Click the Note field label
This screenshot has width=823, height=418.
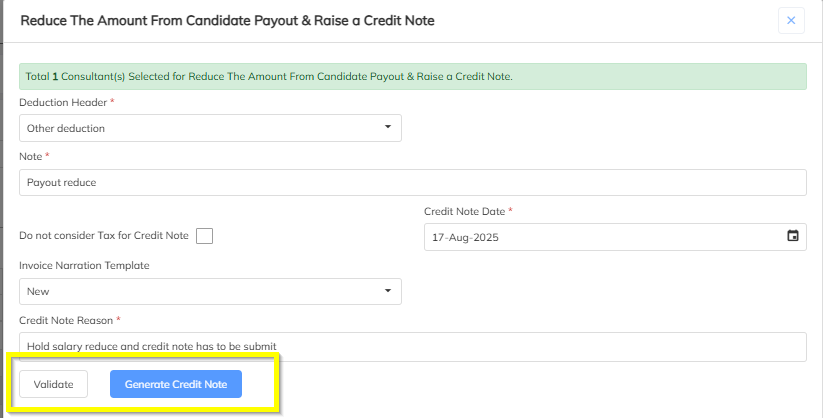point(30,156)
